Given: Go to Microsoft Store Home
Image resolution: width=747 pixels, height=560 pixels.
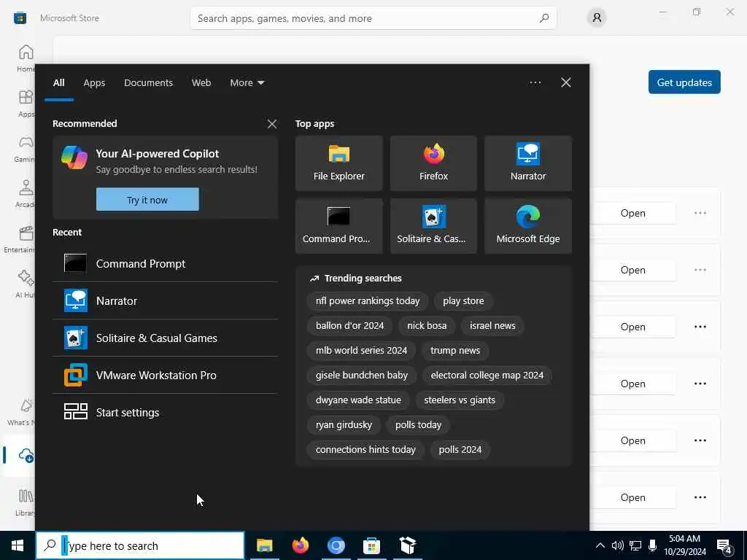Looking at the screenshot, I should coord(26,58).
